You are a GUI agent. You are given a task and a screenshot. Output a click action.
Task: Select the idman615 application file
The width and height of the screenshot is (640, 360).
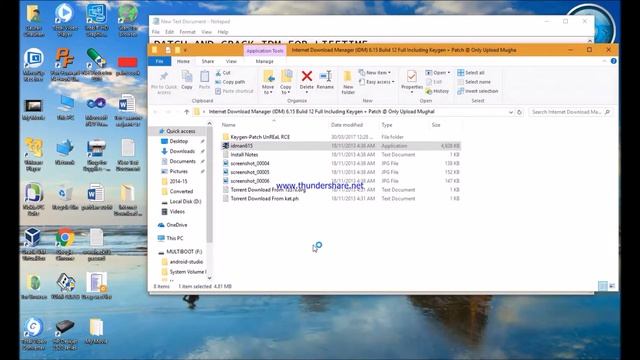click(341, 146)
